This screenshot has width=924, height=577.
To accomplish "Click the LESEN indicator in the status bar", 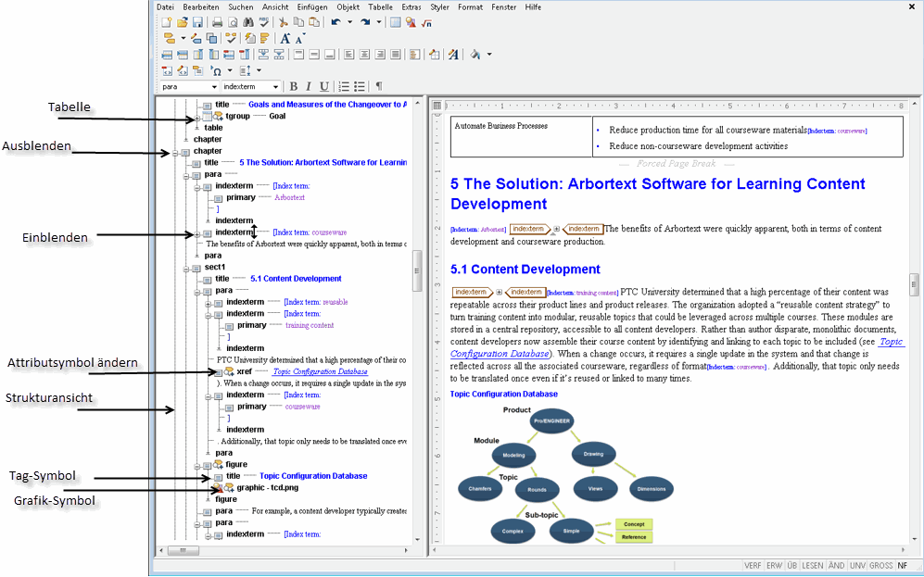I will click(x=813, y=565).
